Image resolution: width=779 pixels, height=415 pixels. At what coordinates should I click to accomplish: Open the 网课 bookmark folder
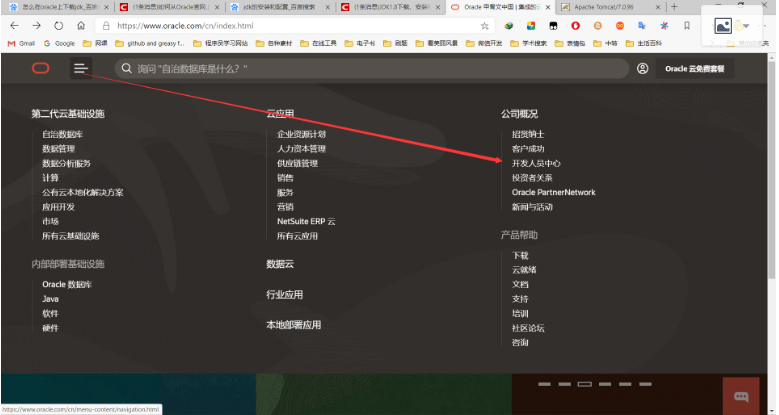(x=95, y=43)
